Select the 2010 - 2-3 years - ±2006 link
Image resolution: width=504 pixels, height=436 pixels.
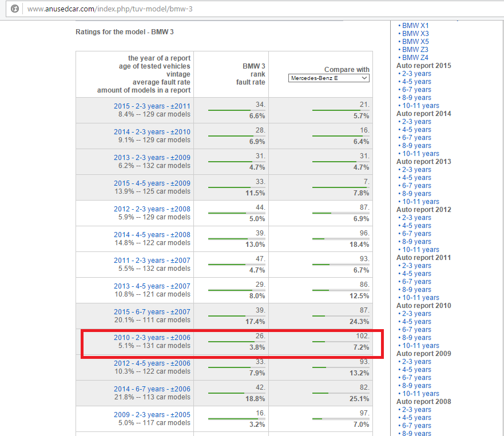(152, 338)
